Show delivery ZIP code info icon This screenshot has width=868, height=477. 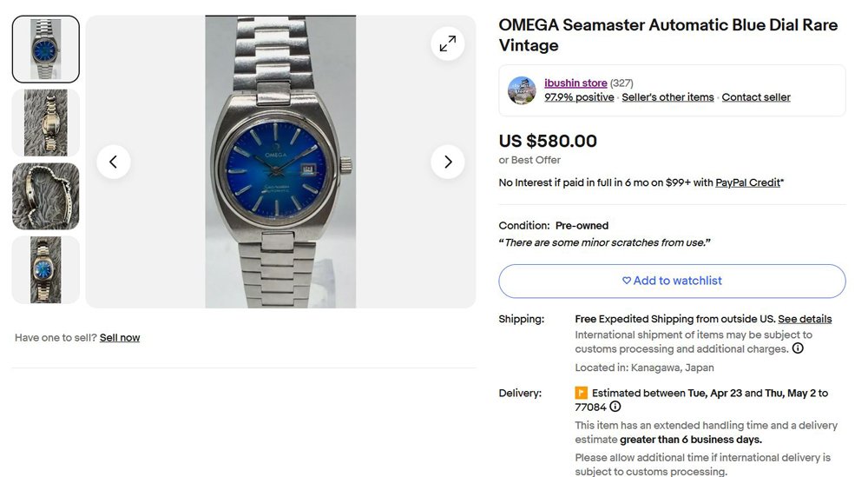pos(615,407)
